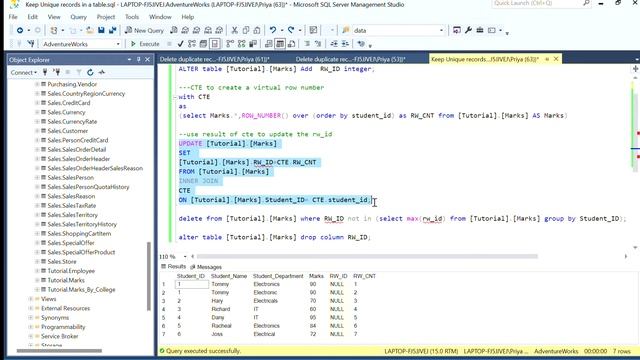Click the Uncomment selected lines icon
640x360 pixels.
(x=318, y=44)
